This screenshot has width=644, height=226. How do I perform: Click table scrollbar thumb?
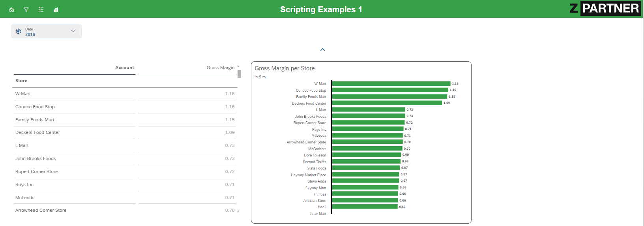239,74
